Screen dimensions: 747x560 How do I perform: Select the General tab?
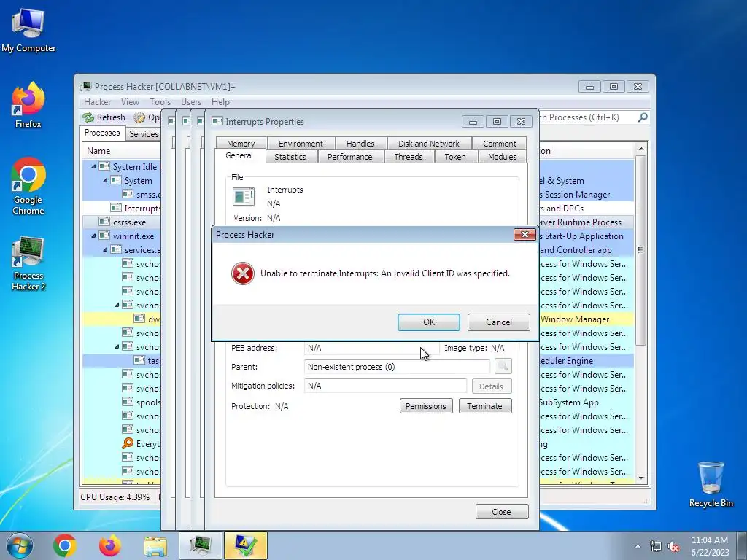click(x=239, y=155)
